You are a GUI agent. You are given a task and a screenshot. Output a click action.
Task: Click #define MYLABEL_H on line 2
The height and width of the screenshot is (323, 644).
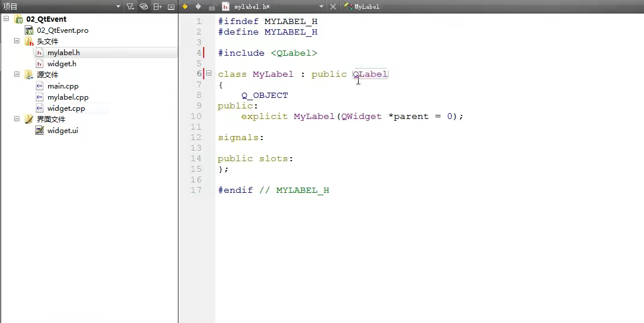(x=267, y=32)
